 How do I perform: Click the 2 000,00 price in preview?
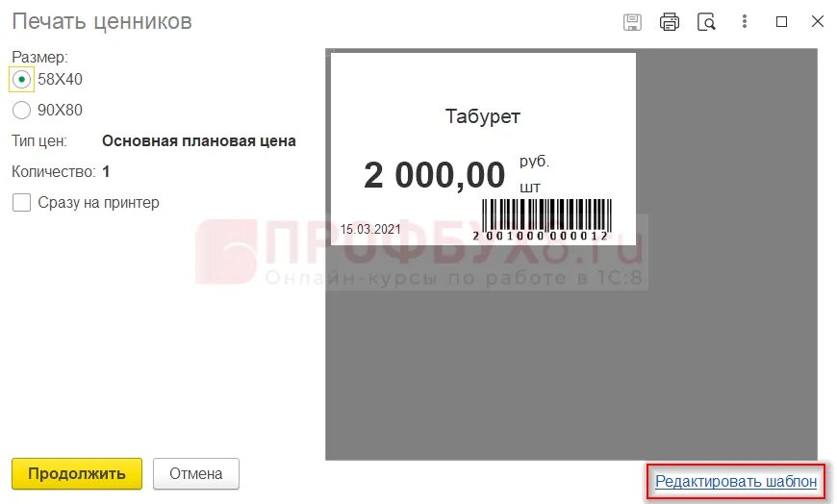tap(434, 175)
